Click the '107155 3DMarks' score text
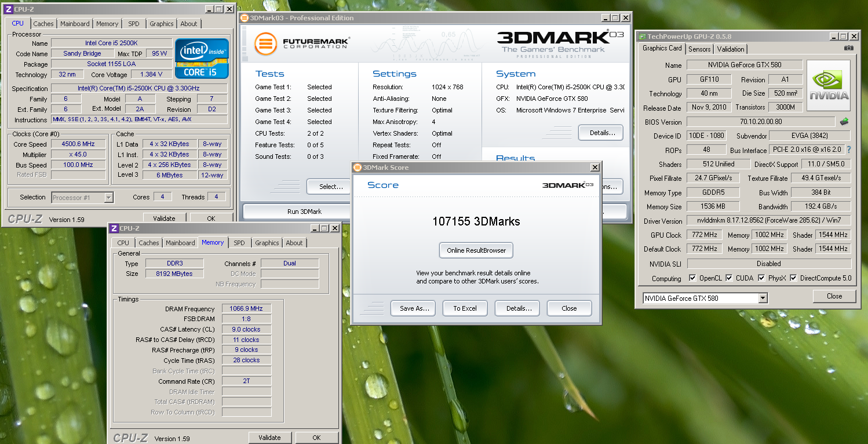 pos(476,221)
